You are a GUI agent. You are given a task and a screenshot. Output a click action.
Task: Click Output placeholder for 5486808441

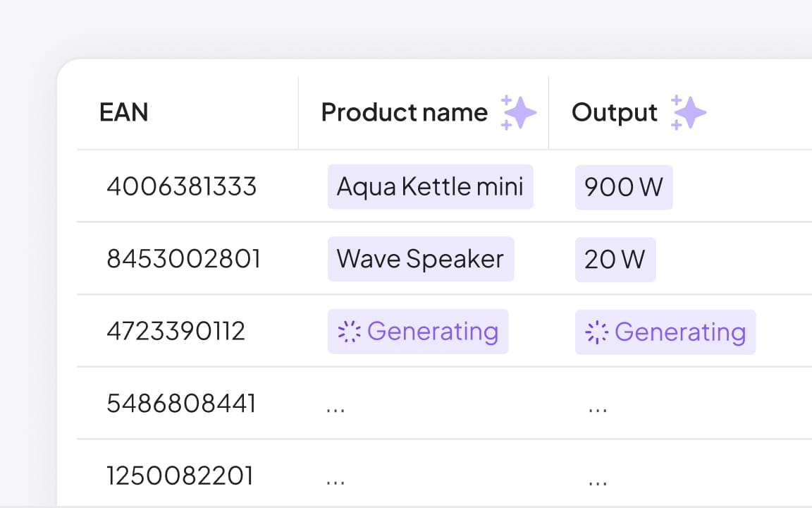coord(598,409)
